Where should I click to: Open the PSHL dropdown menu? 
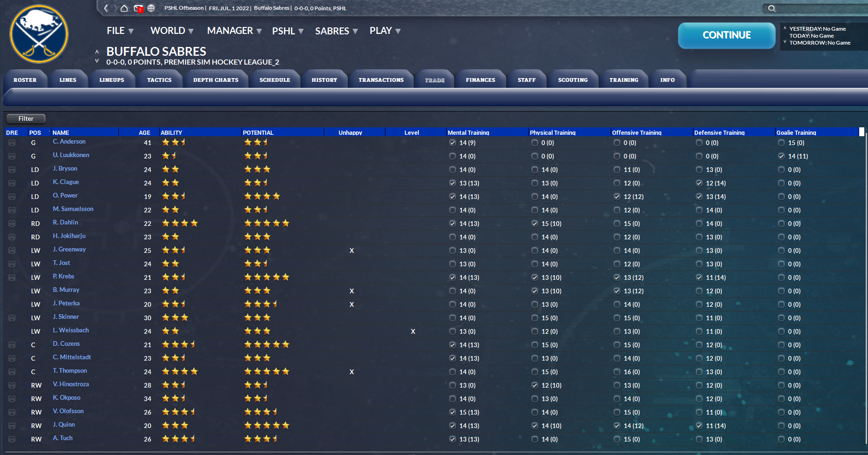pyautogui.click(x=287, y=31)
